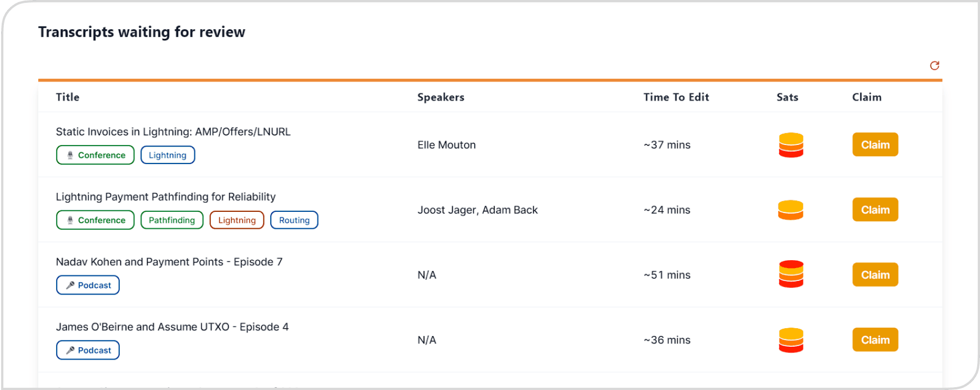
Task: Click sats coin stack for James O'Beirne row
Action: (791, 340)
